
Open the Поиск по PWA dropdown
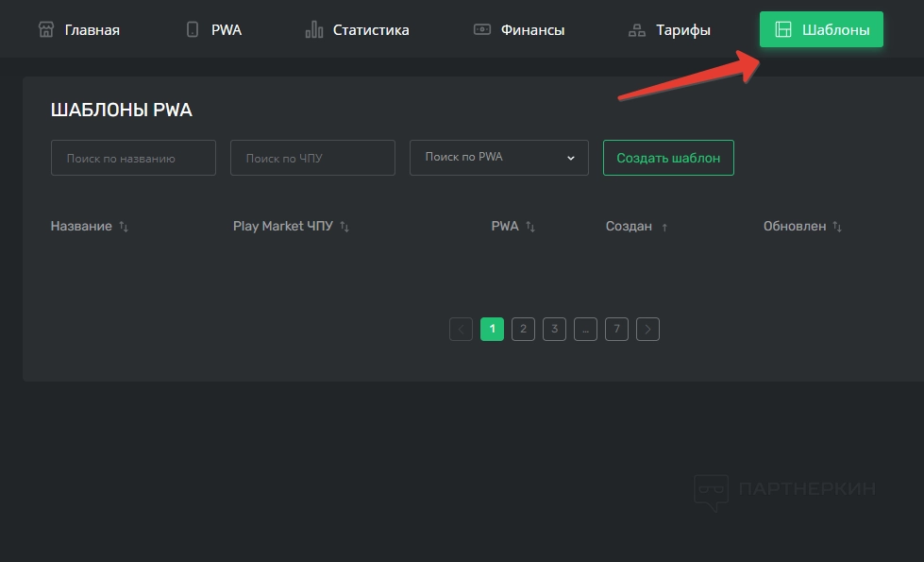[498, 158]
